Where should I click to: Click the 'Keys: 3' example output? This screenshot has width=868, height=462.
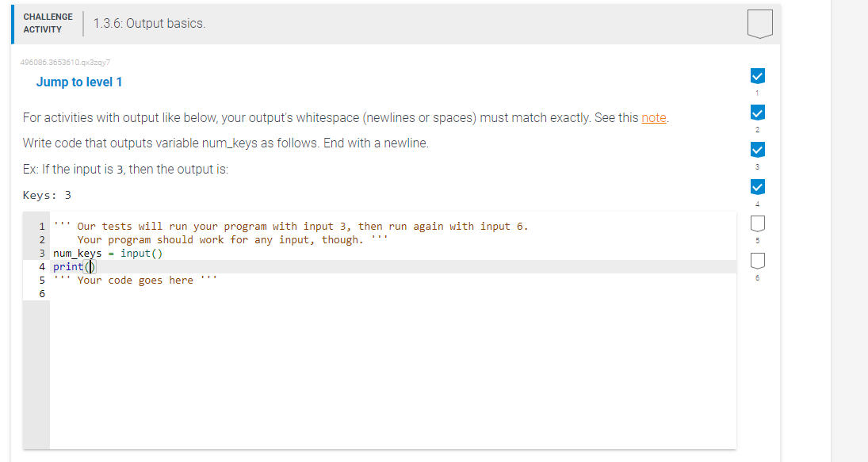(47, 195)
